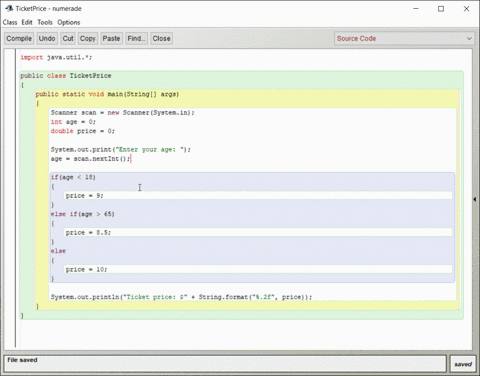Open the Source Code view dropdown
The height and width of the screenshot is (376, 480).
pyautogui.click(x=404, y=39)
